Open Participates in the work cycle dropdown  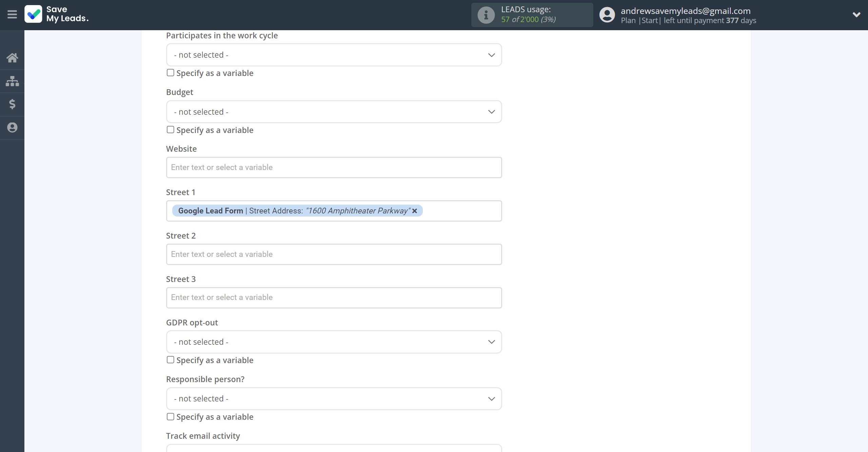334,55
